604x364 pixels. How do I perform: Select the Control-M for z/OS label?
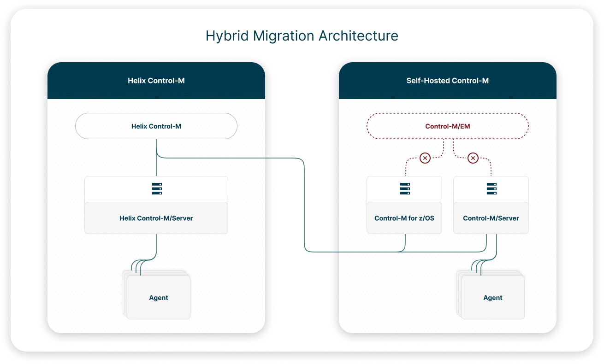tap(404, 218)
